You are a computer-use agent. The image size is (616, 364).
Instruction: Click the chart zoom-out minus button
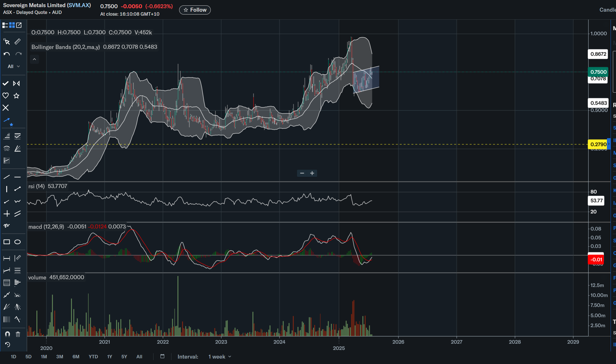[x=302, y=173]
